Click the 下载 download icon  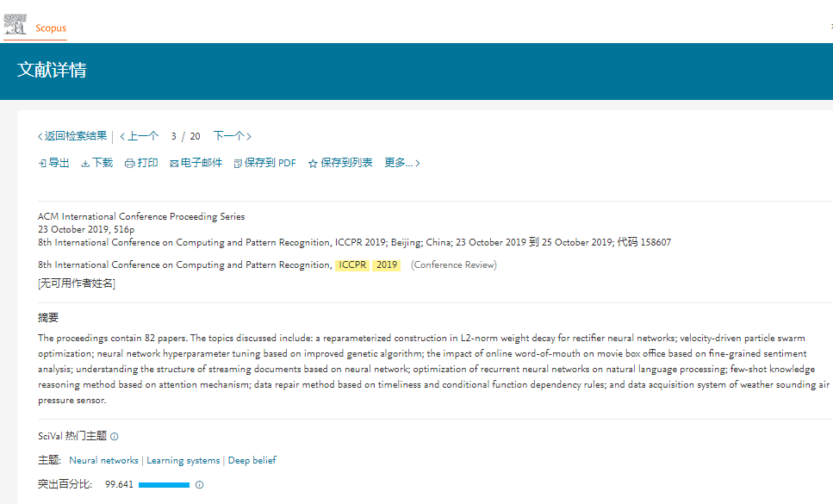point(85,163)
